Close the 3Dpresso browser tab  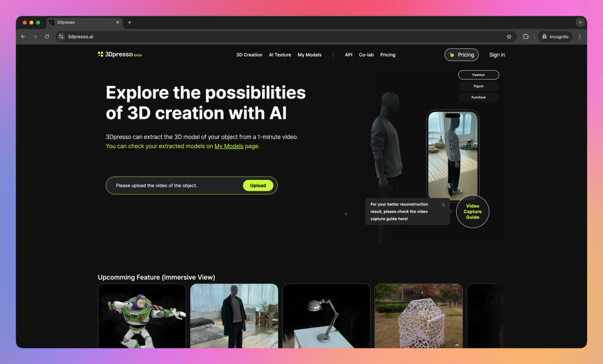[x=118, y=23]
